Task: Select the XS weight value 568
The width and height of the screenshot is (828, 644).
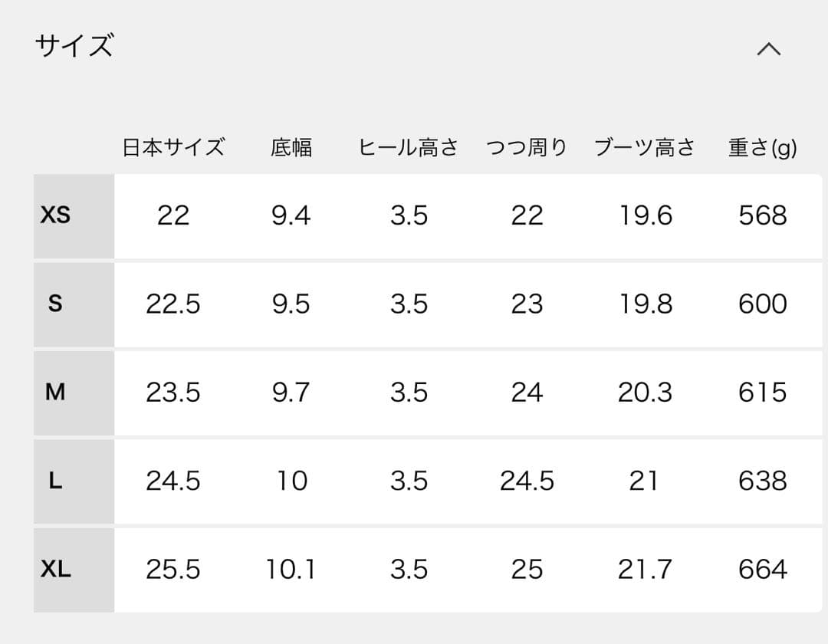Action: click(763, 215)
